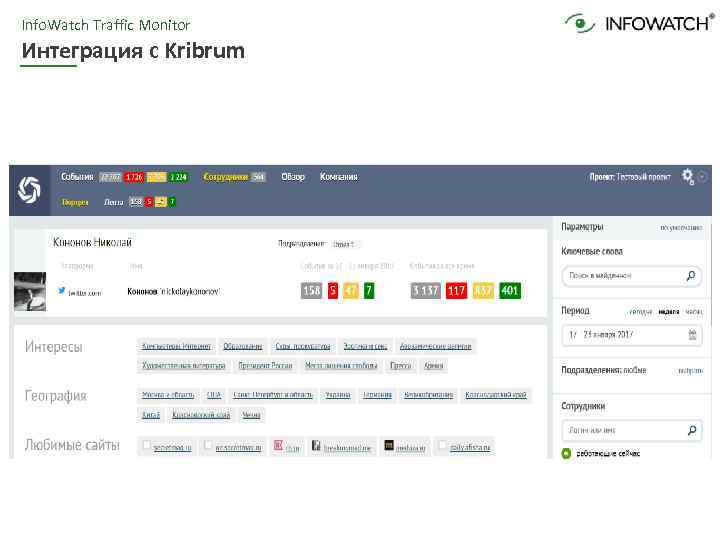Viewport: 720px width, 540px height.
Task: Open the 'Китай' geography tag
Action: pyautogui.click(x=151, y=415)
